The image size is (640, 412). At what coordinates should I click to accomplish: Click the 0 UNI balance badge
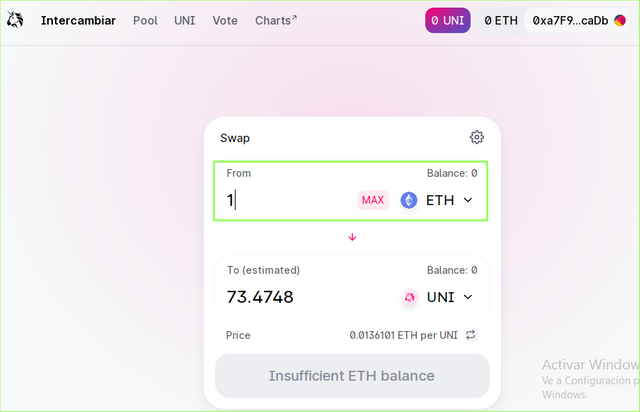click(448, 20)
